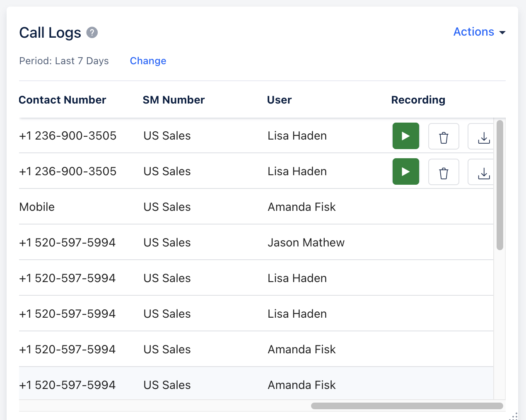This screenshot has height=420, width=526.
Task: Click US Sales in the Jason Mathew row
Action: [x=167, y=242]
